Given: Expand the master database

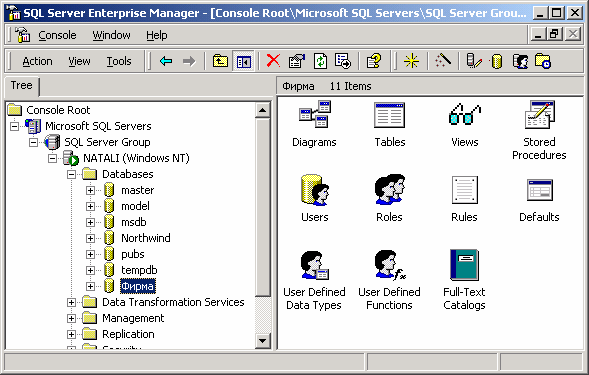Looking at the screenshot, I should pyautogui.click(x=90, y=191).
